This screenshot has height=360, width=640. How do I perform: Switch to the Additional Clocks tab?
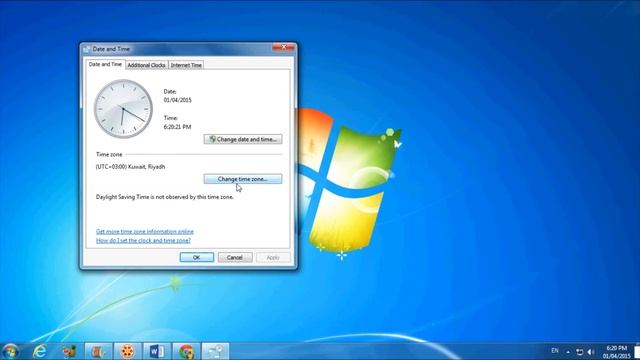click(146, 65)
